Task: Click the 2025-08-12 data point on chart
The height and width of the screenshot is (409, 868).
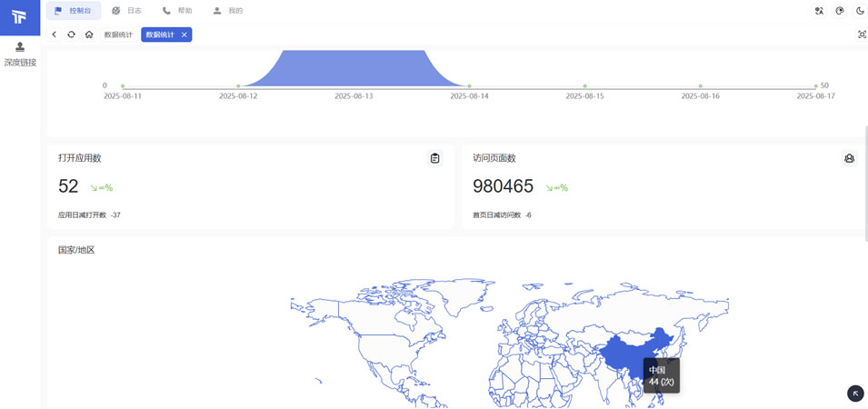Action: (239, 85)
